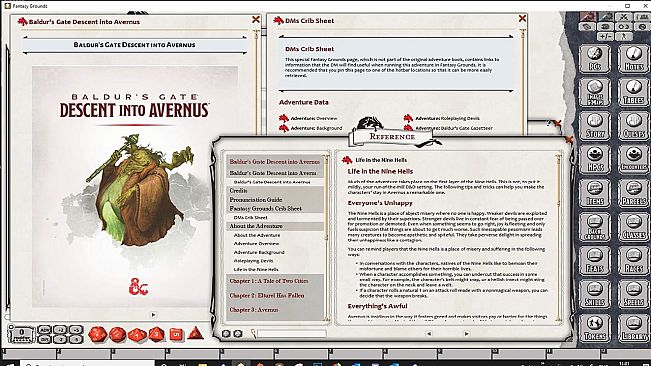Open the Quests sidebar button

click(x=634, y=126)
